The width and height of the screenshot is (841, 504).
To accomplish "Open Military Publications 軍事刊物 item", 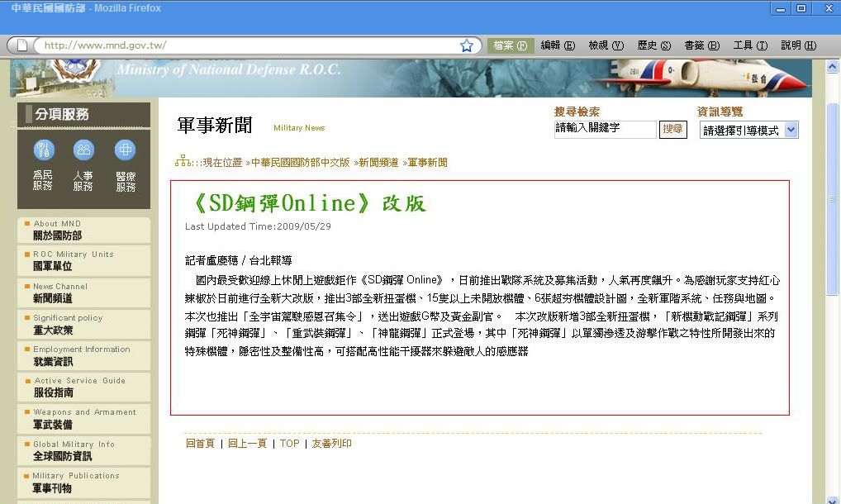I will [83, 482].
